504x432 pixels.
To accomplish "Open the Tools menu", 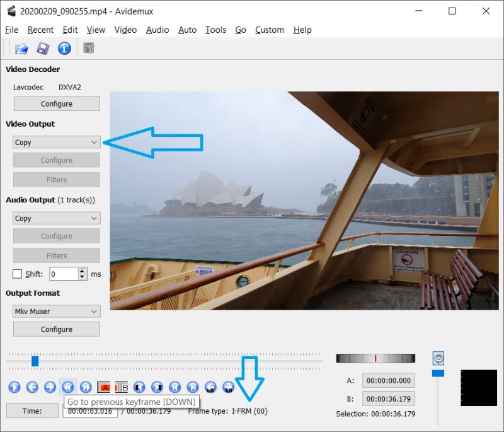I will [x=215, y=30].
